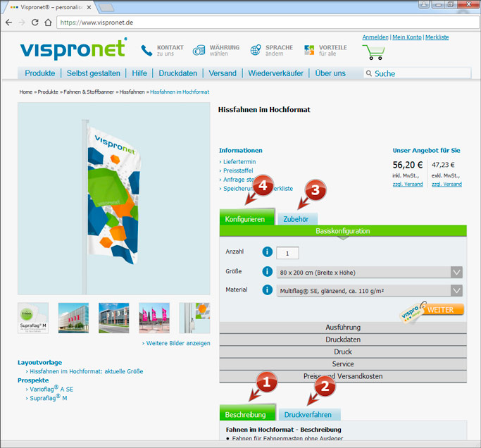Click the Währung coins icon

point(199,50)
